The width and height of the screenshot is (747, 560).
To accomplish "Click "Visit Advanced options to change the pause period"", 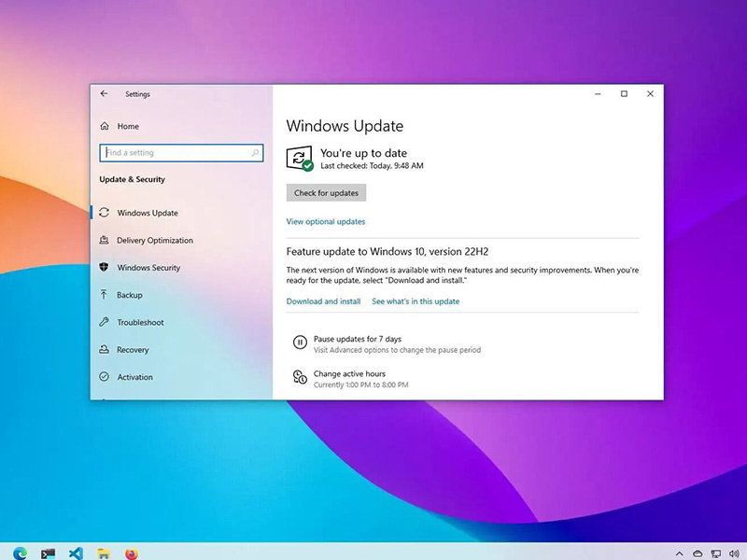I will 398,350.
